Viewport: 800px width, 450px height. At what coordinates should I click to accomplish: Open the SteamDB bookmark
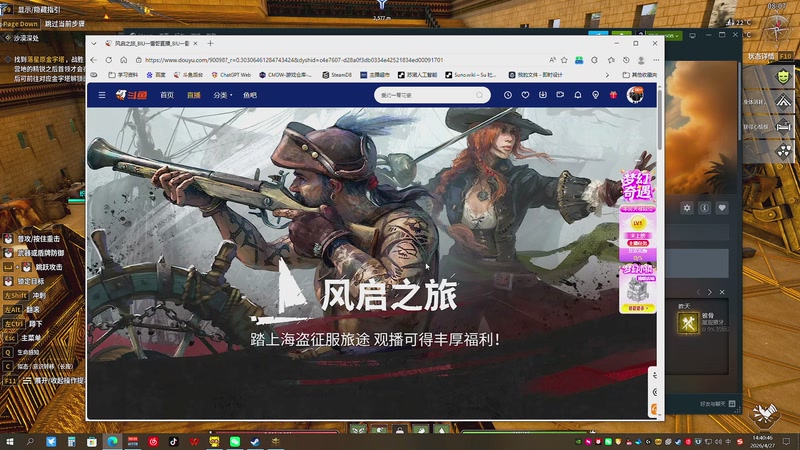click(x=337, y=74)
